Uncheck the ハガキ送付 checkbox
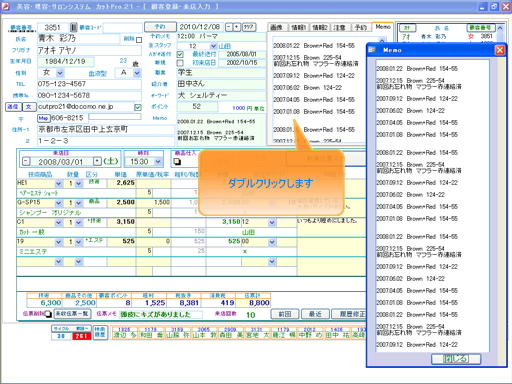 point(180,54)
